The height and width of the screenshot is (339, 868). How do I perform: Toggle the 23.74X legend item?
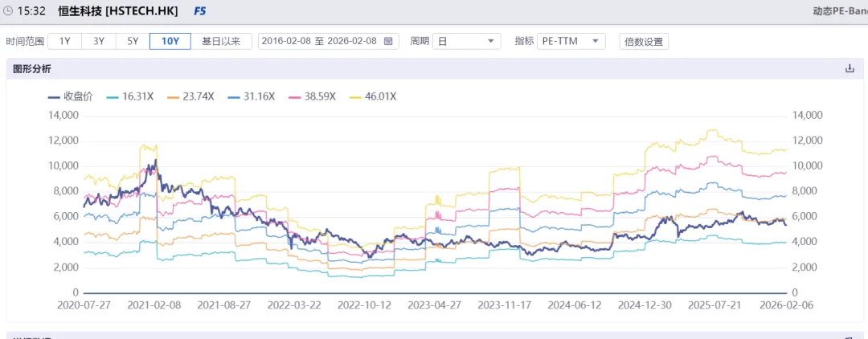190,96
